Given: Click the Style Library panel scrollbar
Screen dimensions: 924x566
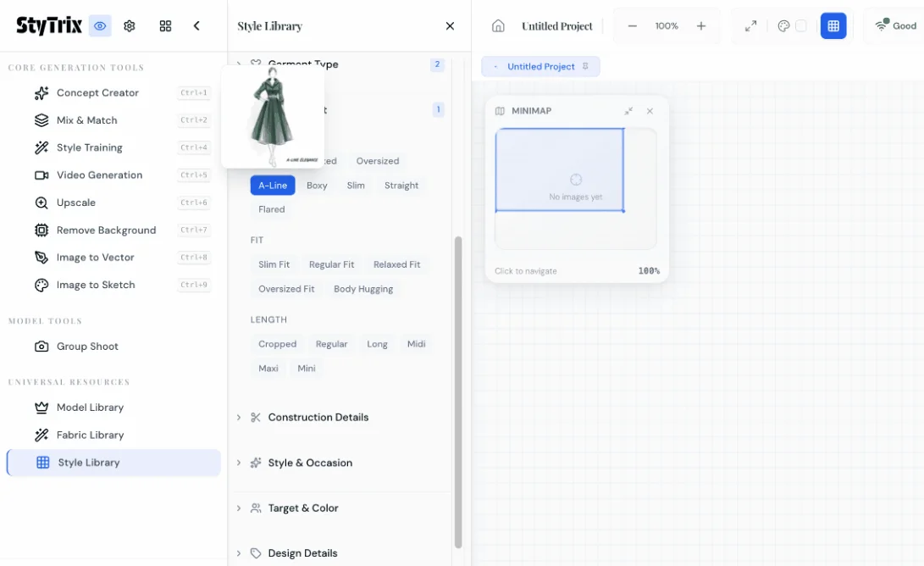Looking at the screenshot, I should 458,390.
